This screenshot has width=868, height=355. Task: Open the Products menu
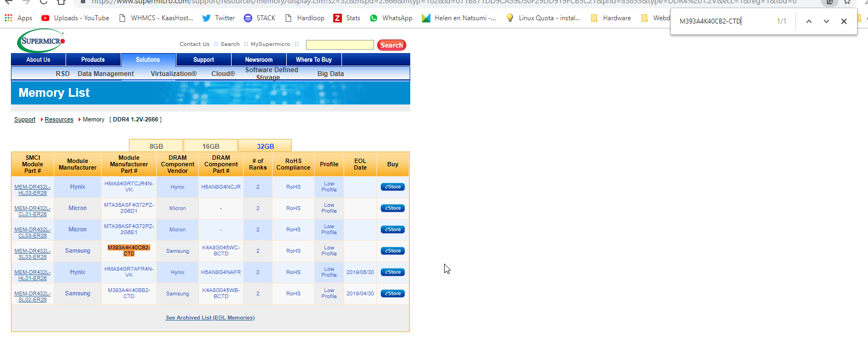pos(93,60)
